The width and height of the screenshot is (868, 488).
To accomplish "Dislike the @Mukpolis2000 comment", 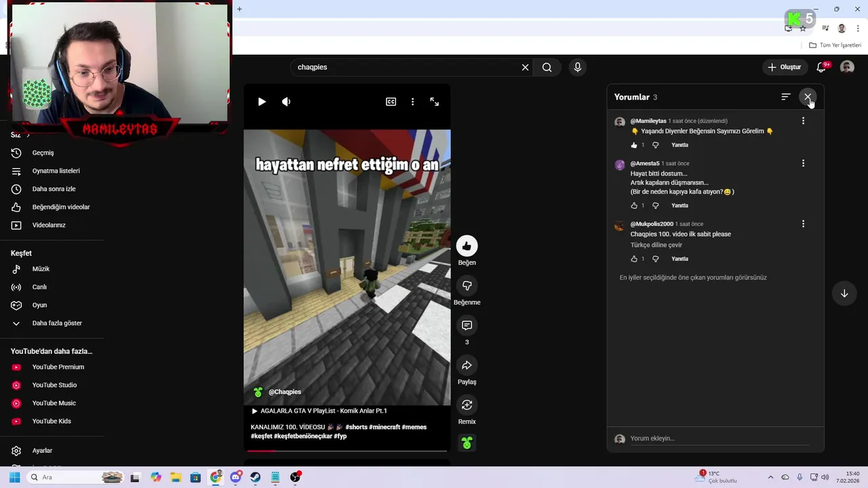I will coord(655,259).
